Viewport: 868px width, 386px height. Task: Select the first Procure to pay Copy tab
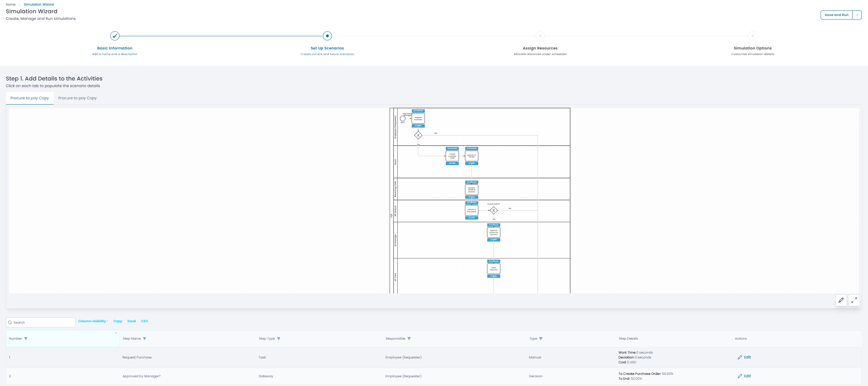[30, 98]
